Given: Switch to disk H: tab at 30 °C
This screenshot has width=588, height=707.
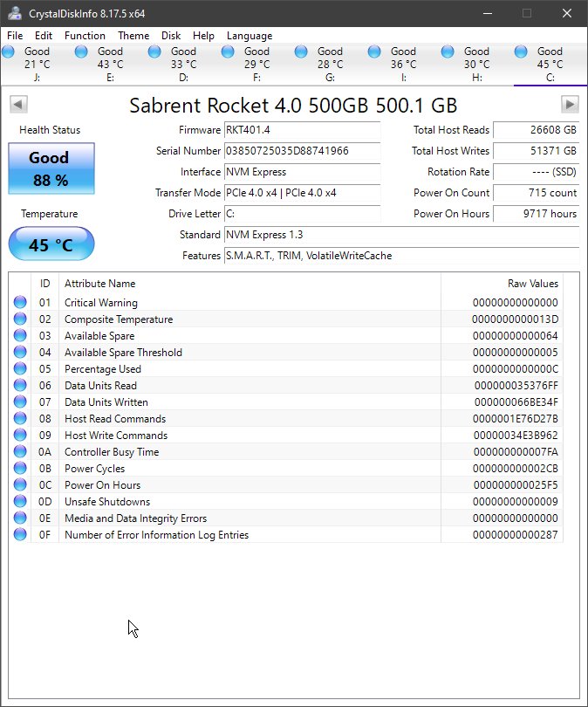Looking at the screenshot, I should click(476, 65).
